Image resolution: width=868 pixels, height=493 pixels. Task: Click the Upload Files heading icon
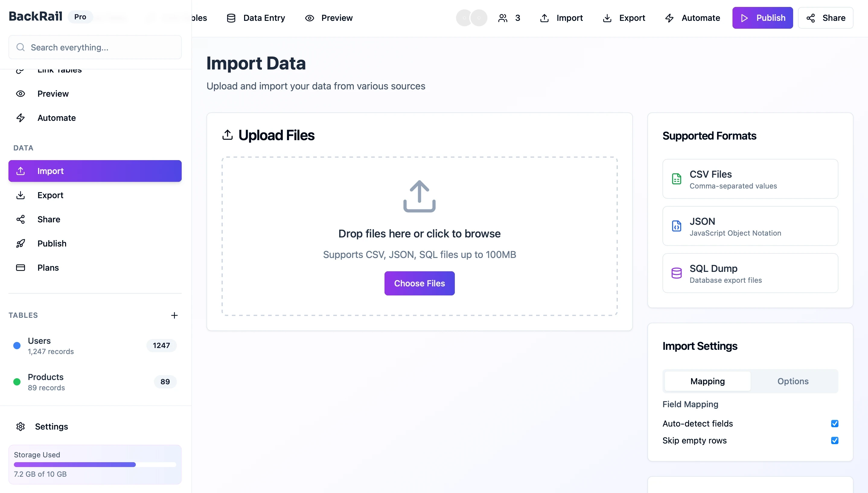227,135
